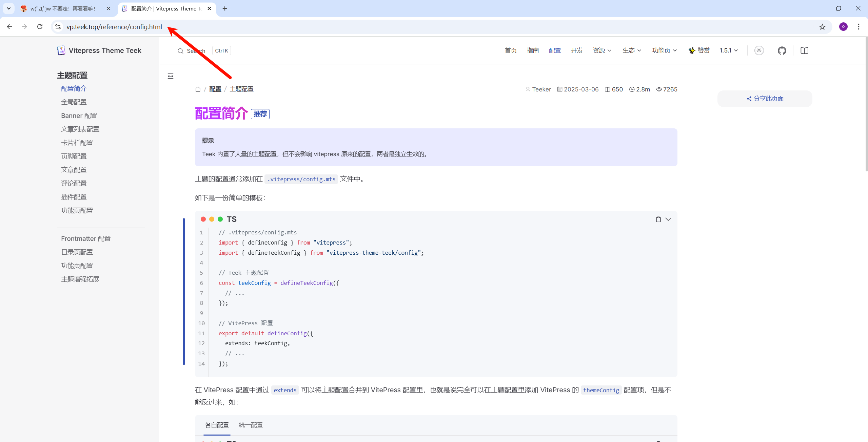Image resolution: width=868 pixels, height=442 pixels.
Task: Collapse sidebar with the toggle icon
Action: click(x=171, y=76)
